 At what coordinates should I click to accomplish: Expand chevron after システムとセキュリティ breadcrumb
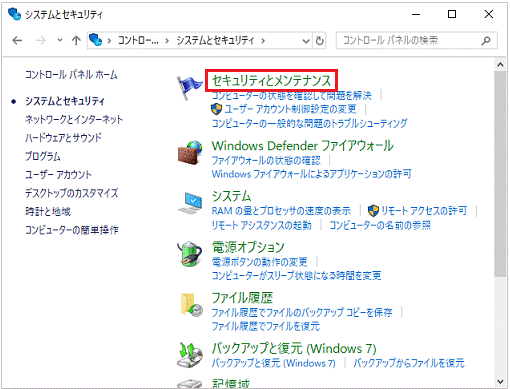pos(263,41)
